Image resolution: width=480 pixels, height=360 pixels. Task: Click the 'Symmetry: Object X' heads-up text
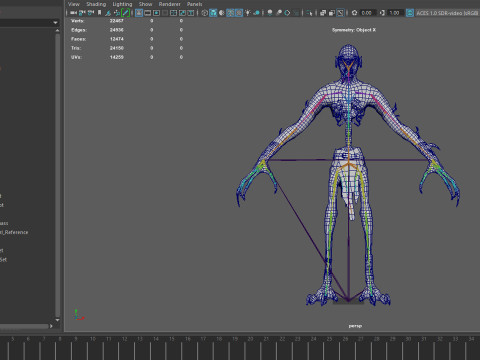(x=354, y=30)
